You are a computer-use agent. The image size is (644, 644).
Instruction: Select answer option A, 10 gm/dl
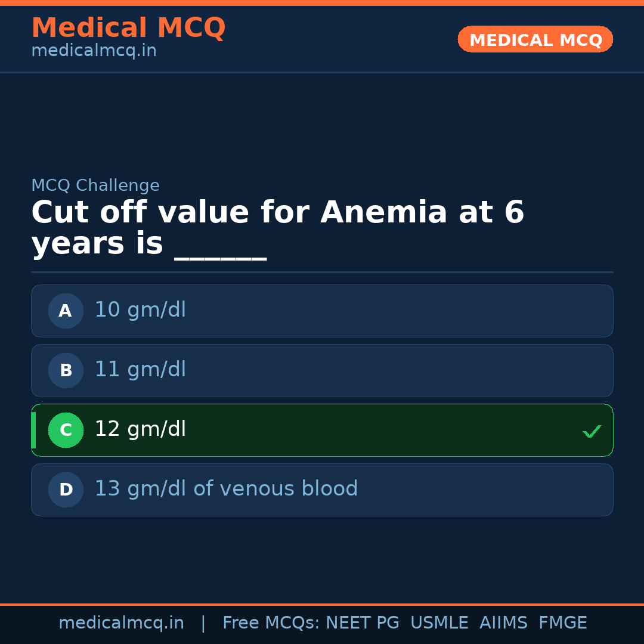coord(322,311)
